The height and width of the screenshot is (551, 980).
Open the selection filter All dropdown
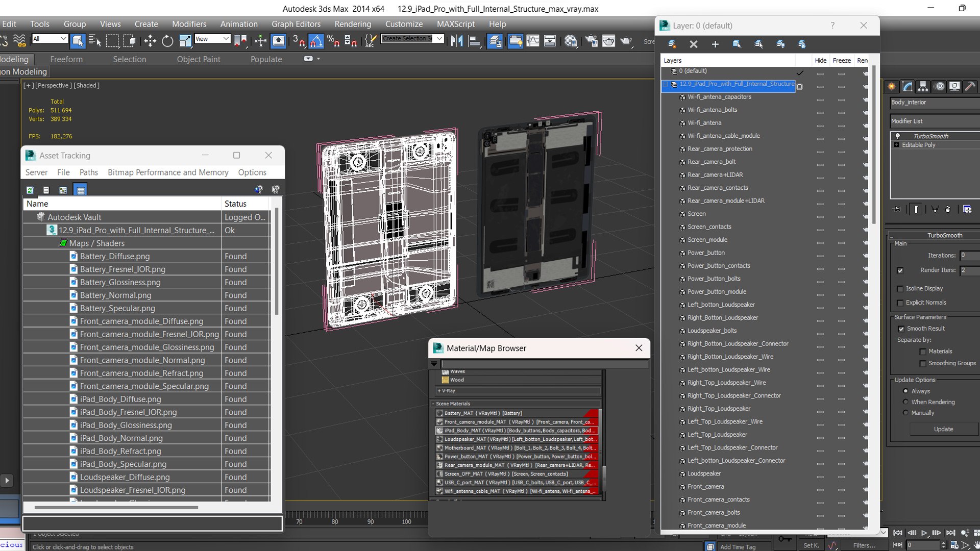tap(50, 39)
